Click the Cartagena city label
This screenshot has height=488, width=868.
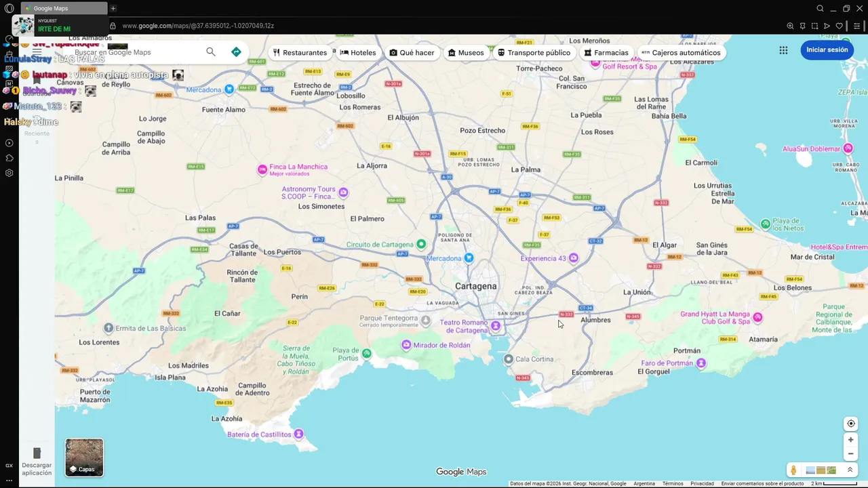(476, 286)
